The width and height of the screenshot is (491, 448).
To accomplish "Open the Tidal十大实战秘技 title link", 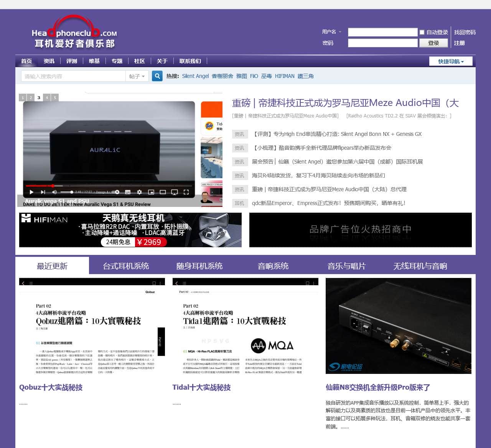I will coord(202,387).
